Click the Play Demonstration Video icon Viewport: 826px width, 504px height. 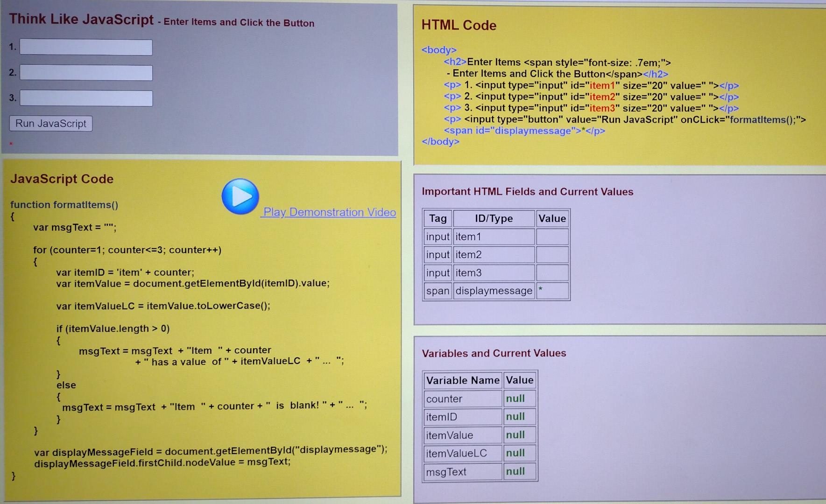pos(240,196)
